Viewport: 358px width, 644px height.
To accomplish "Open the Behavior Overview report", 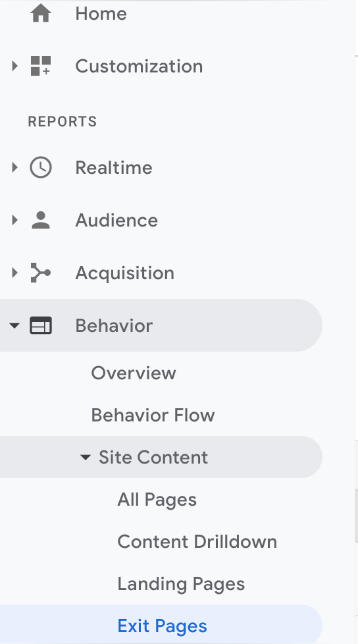I will point(134,373).
